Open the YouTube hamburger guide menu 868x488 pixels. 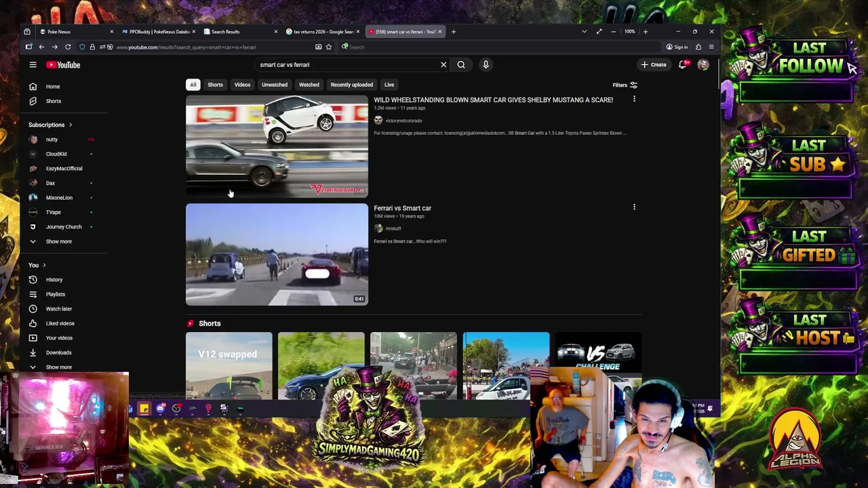(x=33, y=65)
